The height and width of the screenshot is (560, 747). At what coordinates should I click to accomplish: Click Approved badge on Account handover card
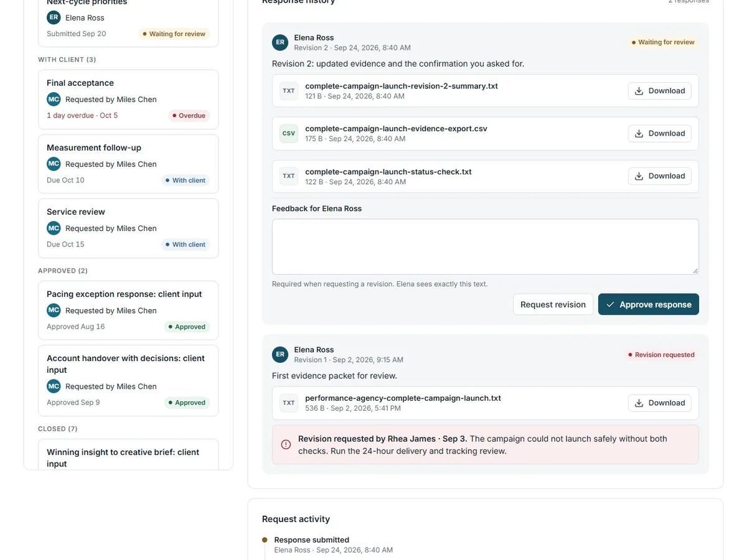(187, 403)
